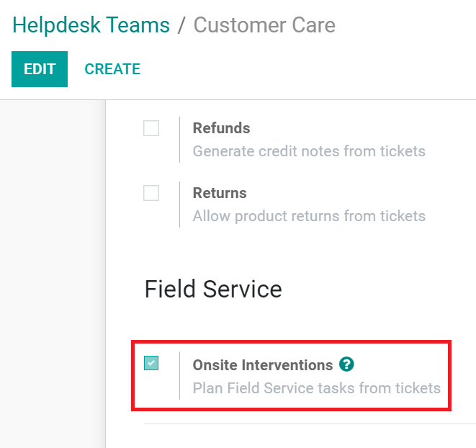Click the Refunds option label

coord(221,128)
